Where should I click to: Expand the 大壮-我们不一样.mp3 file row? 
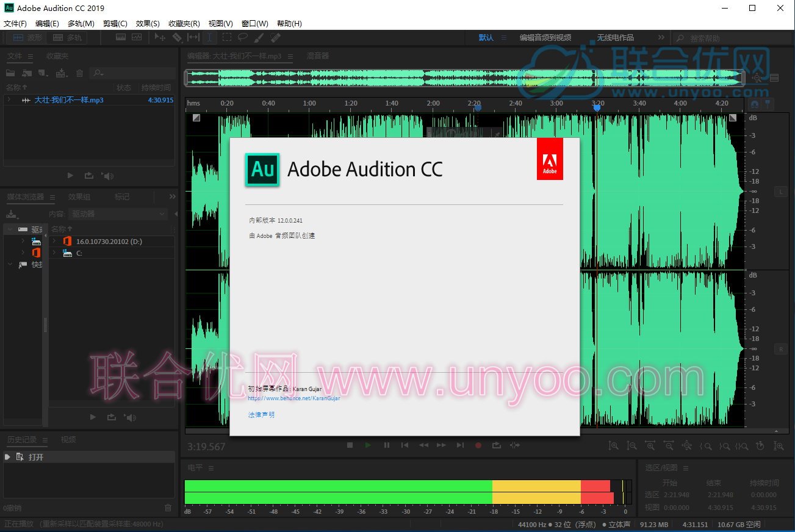point(9,100)
